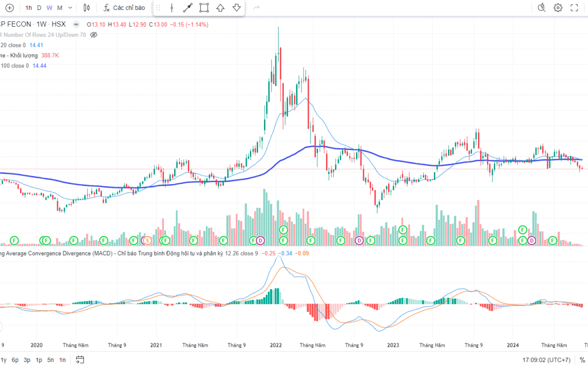Open the Các chỉ báo indicators button
588x368 pixels.
[x=125, y=8]
